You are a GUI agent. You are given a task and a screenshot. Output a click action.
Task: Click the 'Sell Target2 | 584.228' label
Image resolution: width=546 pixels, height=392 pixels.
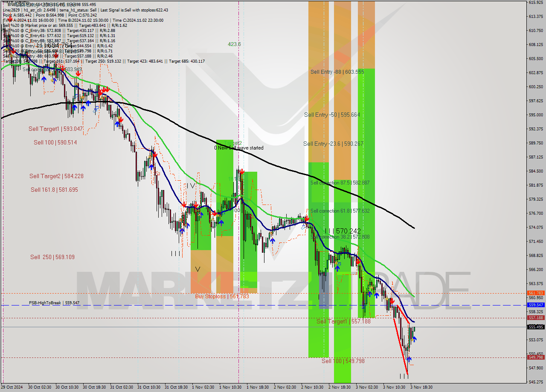click(56, 176)
